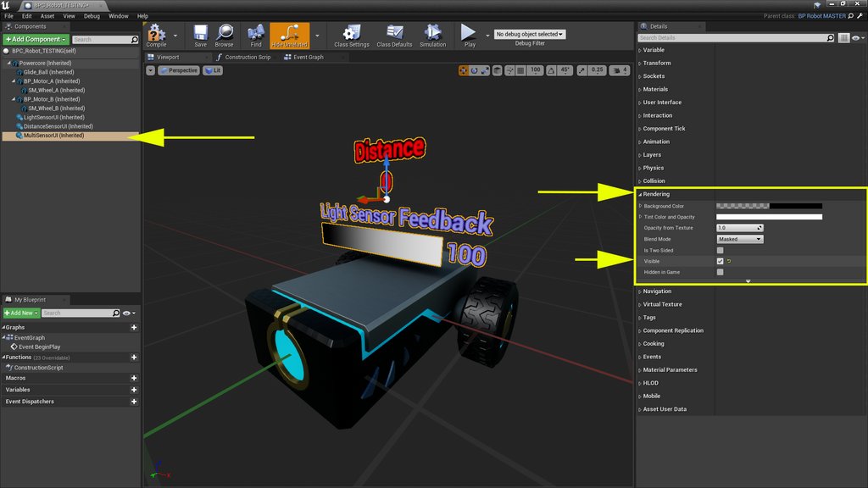Toggle world/local coordinate space icon

[x=497, y=70]
